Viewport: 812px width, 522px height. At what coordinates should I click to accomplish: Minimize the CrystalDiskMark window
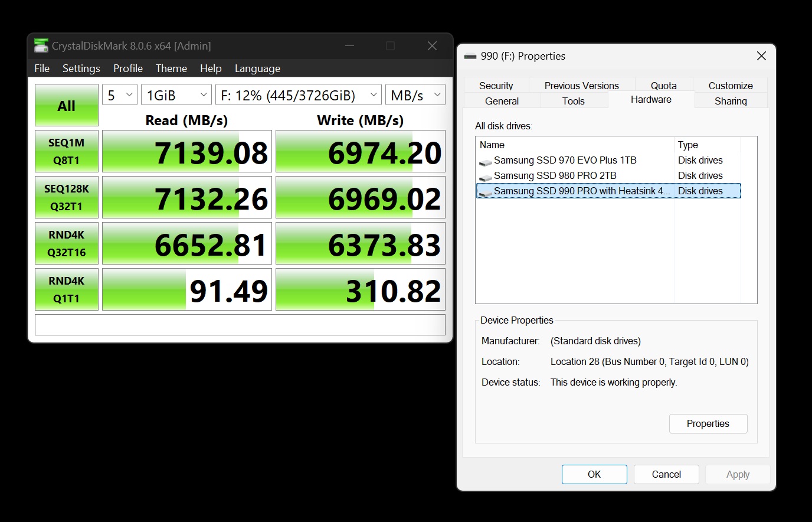click(350, 45)
